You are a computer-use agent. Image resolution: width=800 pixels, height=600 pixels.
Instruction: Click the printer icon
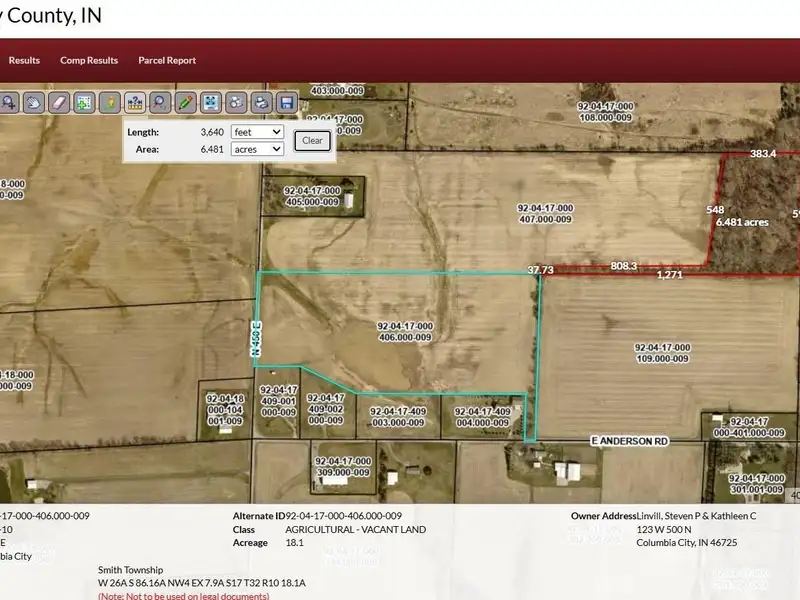[x=261, y=102]
